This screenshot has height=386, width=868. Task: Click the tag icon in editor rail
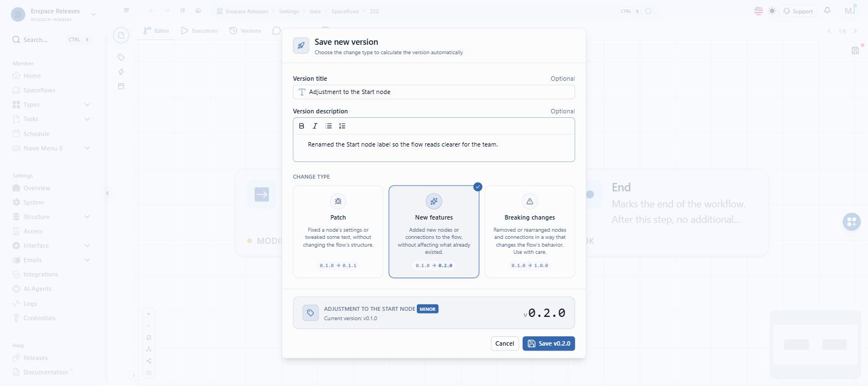[x=121, y=57]
